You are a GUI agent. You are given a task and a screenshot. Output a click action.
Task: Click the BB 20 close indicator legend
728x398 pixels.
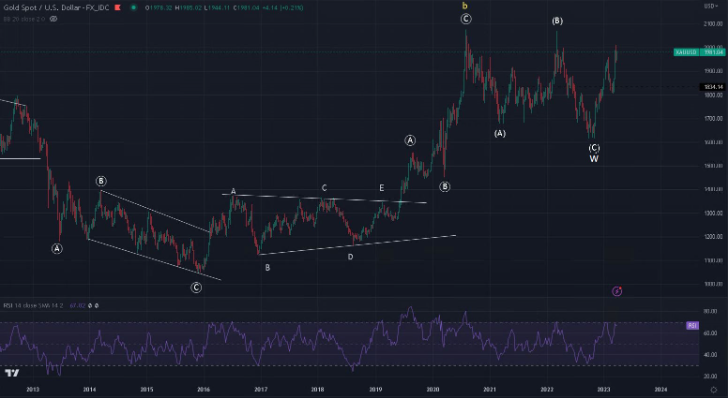[x=25, y=19]
